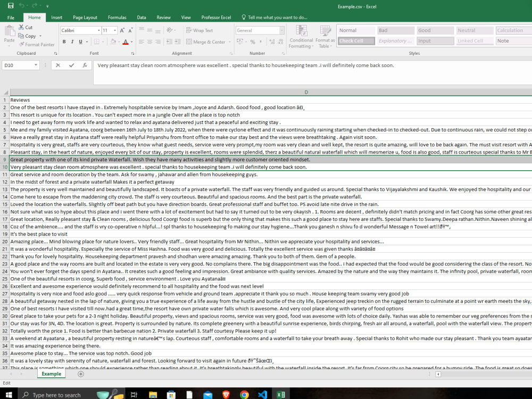This screenshot has width=532, height=399.
Task: Click the Insert Function fx icon
Action: 85,65
